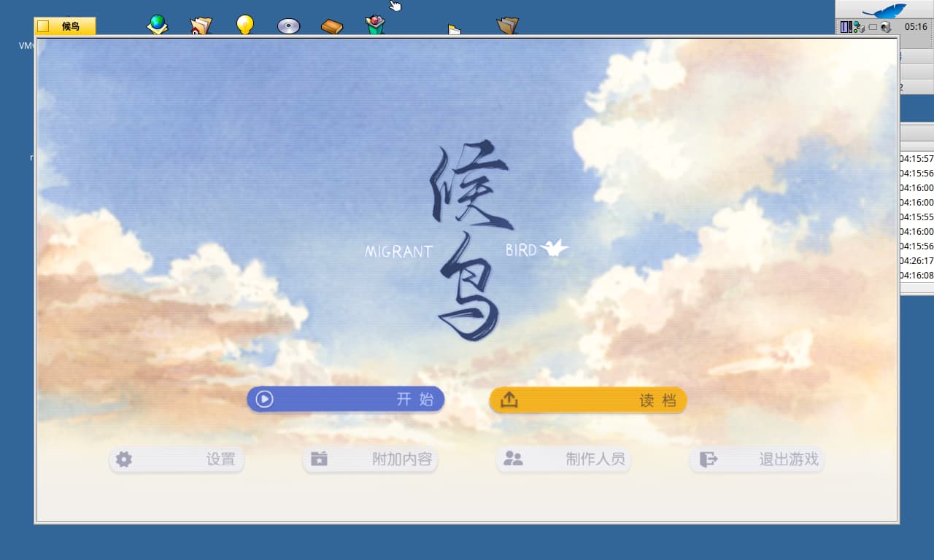Click the CD disc desktop icon

288,26
